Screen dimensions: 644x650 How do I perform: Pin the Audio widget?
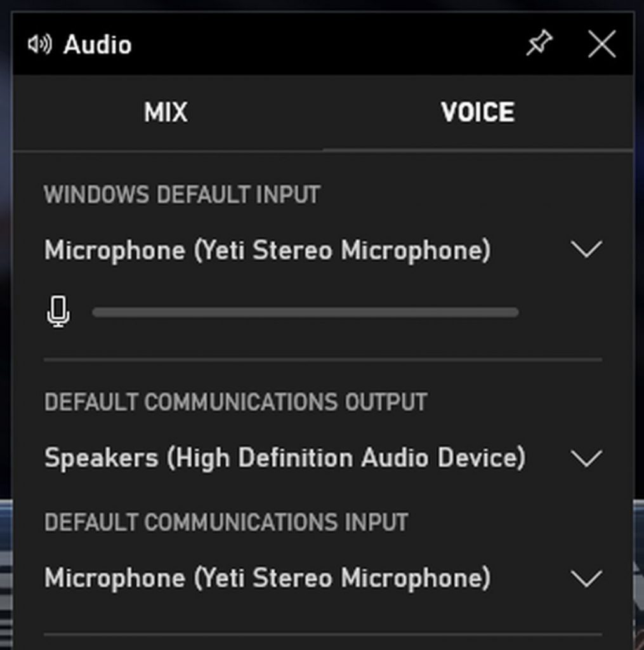539,44
